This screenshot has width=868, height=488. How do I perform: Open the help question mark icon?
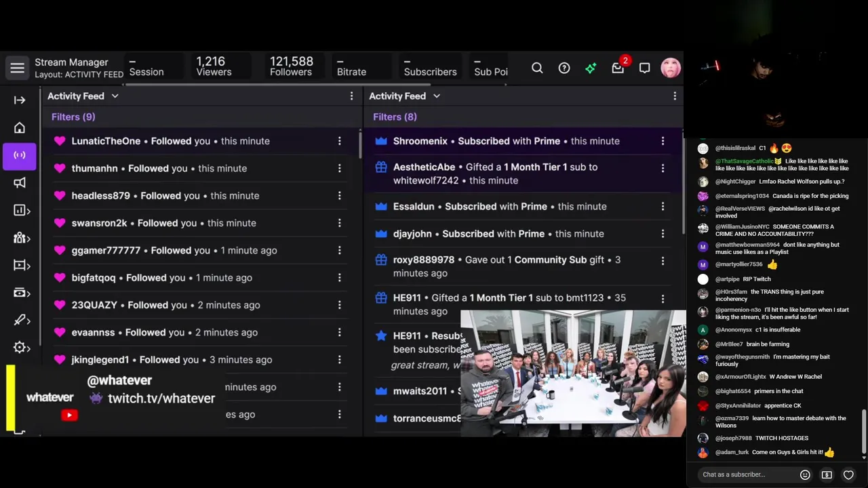[x=564, y=68]
